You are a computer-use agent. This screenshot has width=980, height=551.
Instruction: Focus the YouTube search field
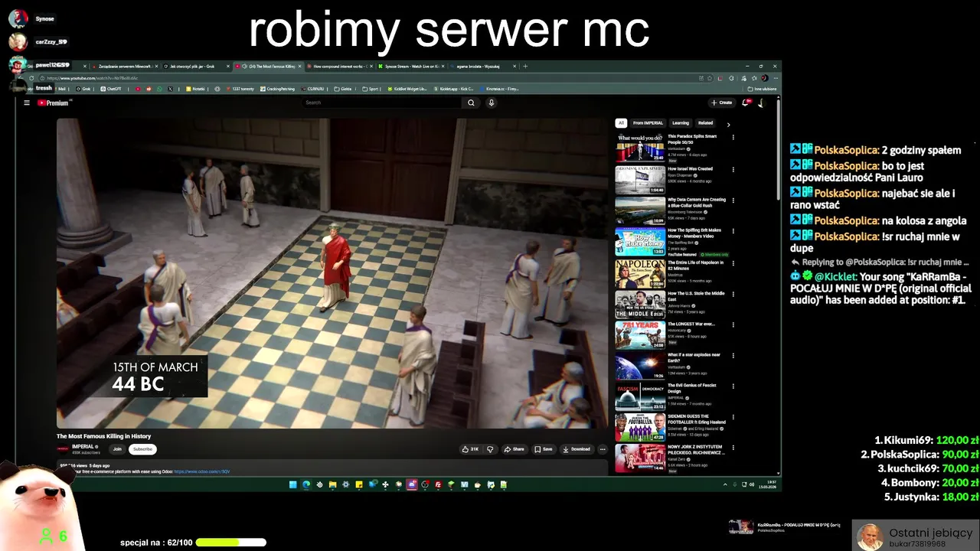(381, 103)
